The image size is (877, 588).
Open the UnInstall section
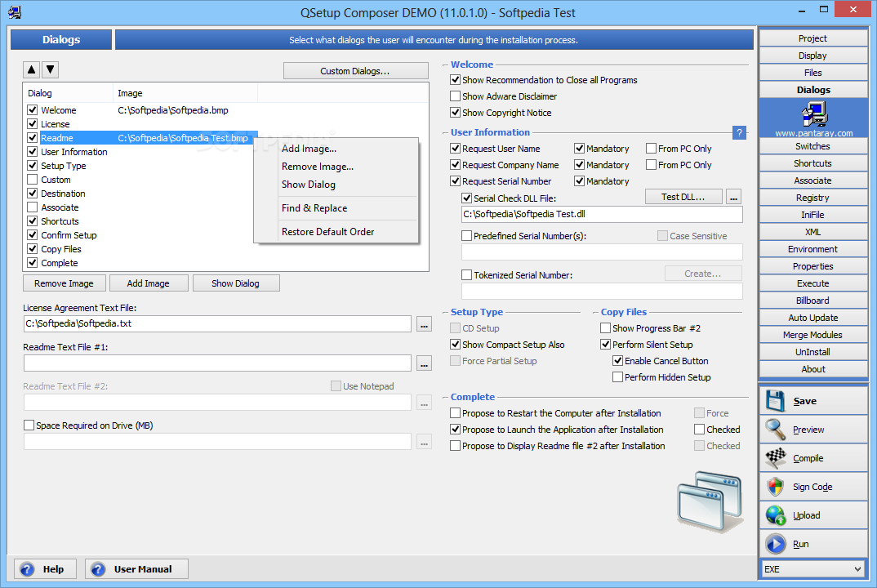[x=812, y=352]
